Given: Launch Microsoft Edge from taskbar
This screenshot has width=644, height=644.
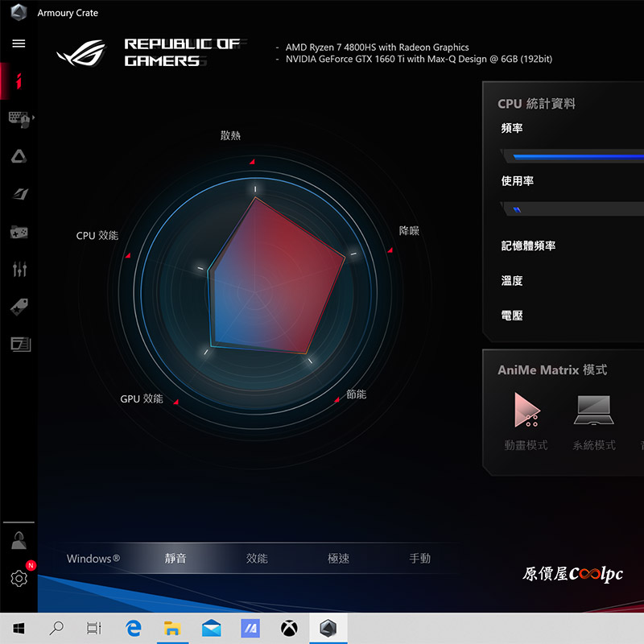Looking at the screenshot, I should click(x=134, y=628).
